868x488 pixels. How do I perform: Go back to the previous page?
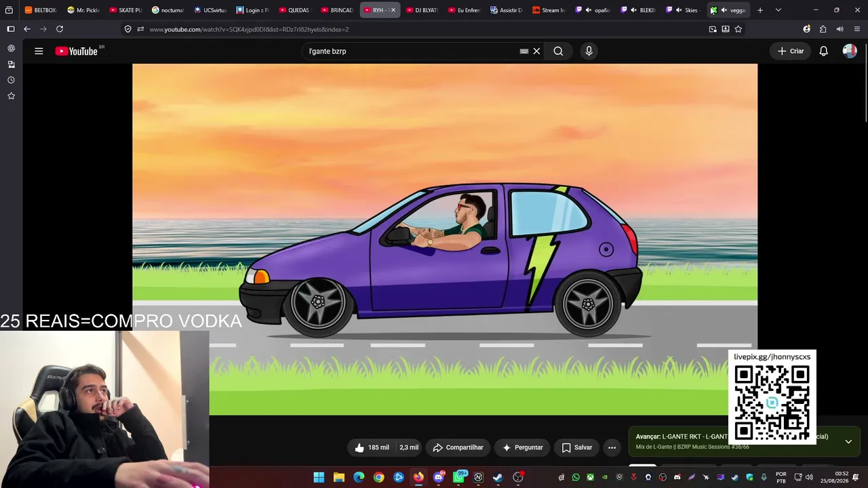(x=27, y=29)
